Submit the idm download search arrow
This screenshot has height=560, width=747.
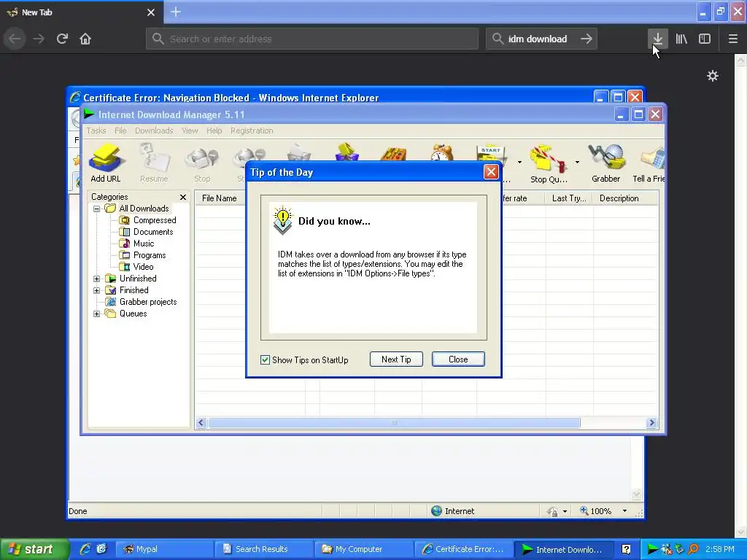pos(587,39)
